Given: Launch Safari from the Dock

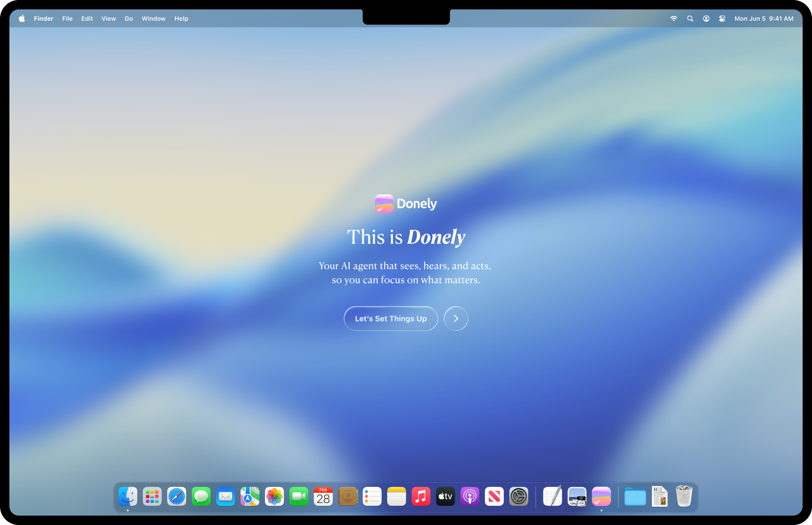Looking at the screenshot, I should click(177, 496).
